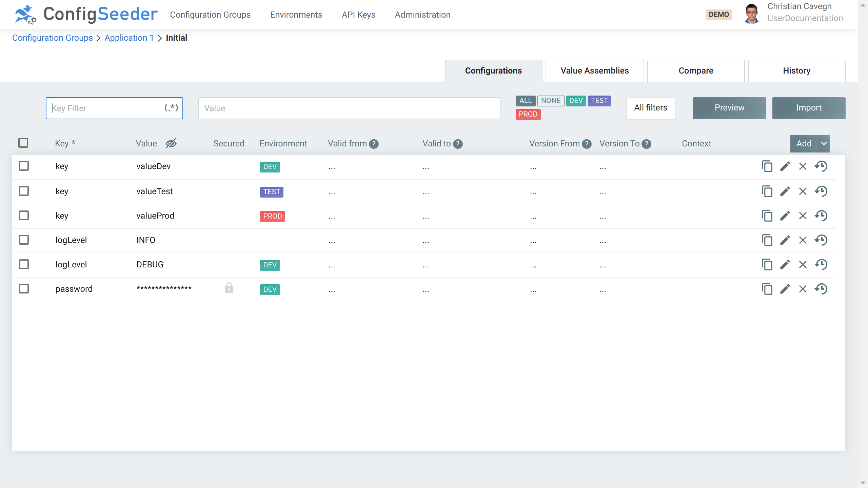
Task: Click the Preview button
Action: point(729,108)
